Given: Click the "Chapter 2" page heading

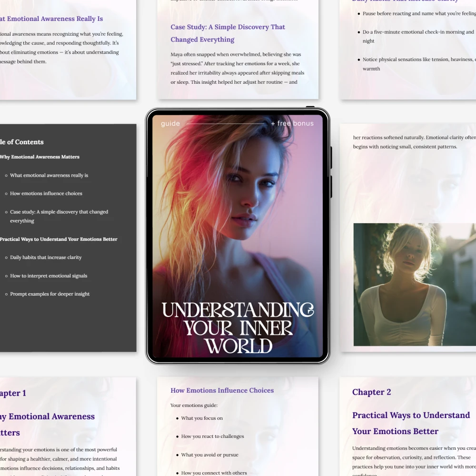Looking at the screenshot, I should coord(371,392).
